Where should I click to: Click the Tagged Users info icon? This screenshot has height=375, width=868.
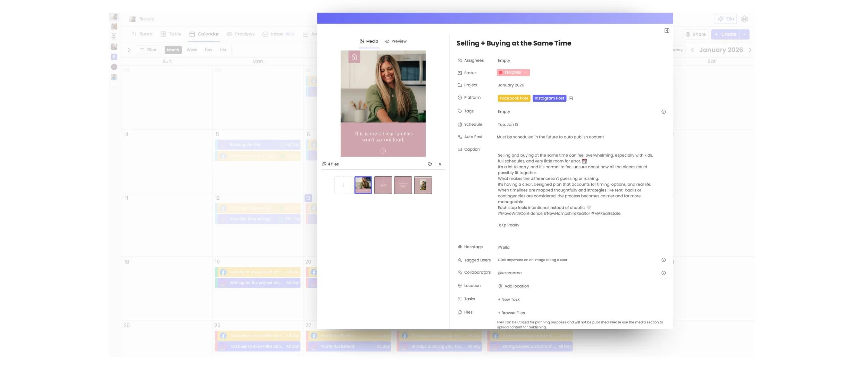click(x=663, y=260)
